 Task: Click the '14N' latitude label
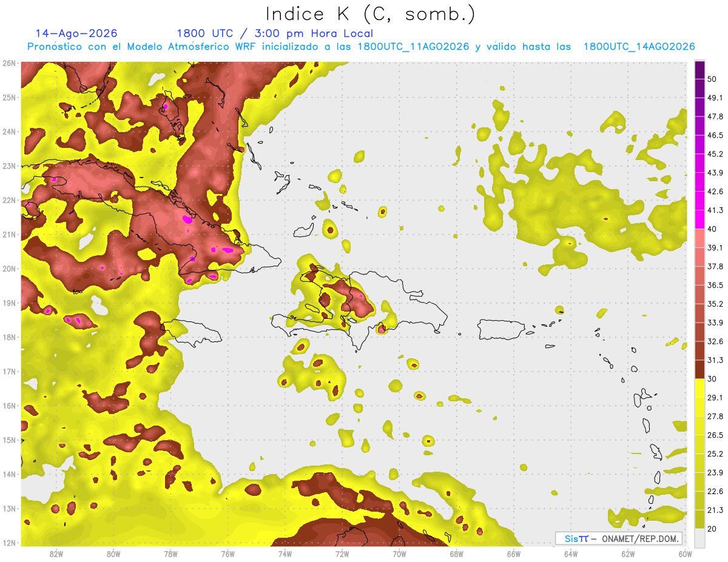[x=9, y=475]
